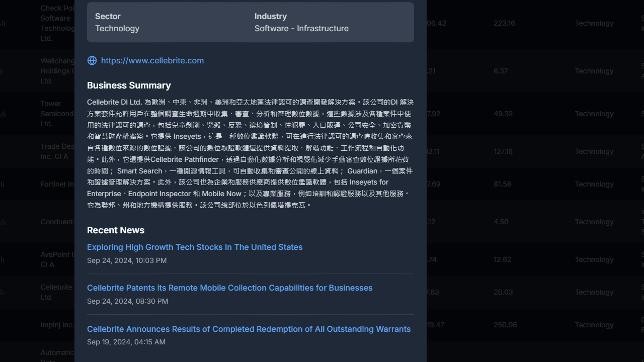This screenshot has width=644, height=362.
Task: Select the Tower Semiconductor row in background table
Action: pos(322,114)
